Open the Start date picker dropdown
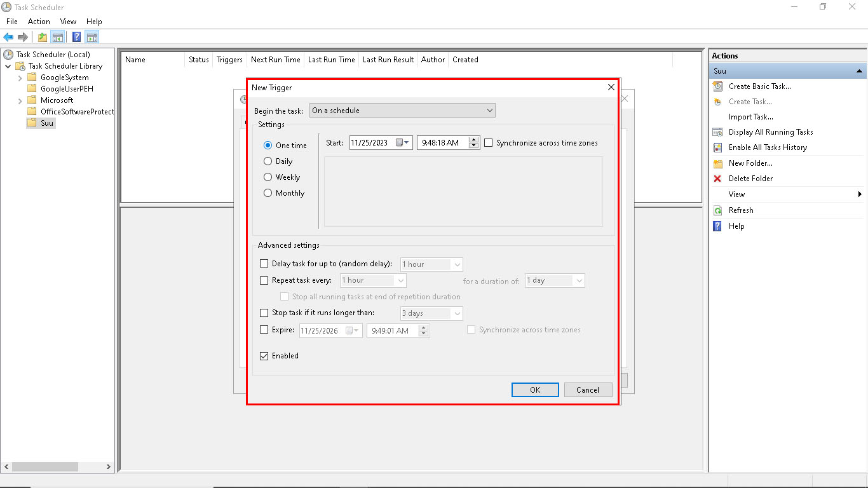Image resolution: width=868 pixels, height=488 pixels. (405, 143)
